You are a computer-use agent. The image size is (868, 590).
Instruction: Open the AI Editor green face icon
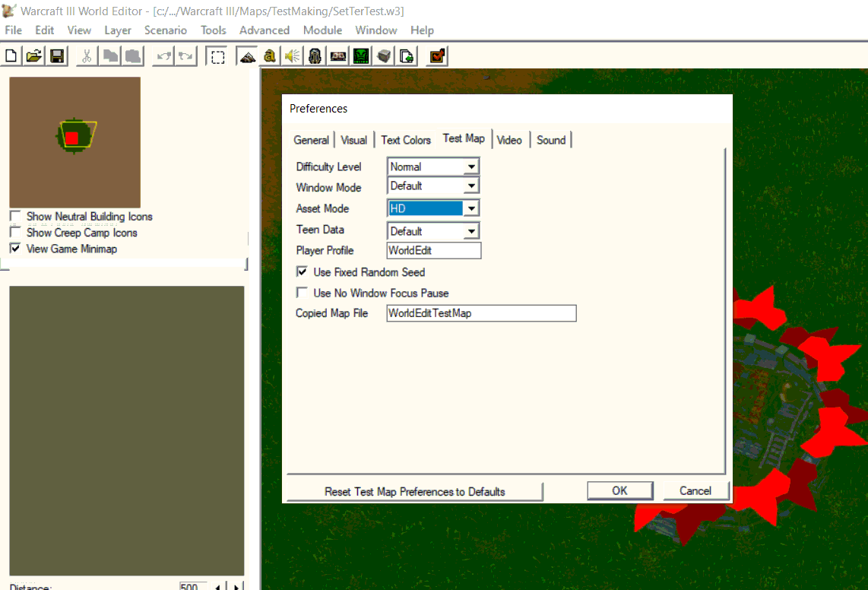point(361,56)
